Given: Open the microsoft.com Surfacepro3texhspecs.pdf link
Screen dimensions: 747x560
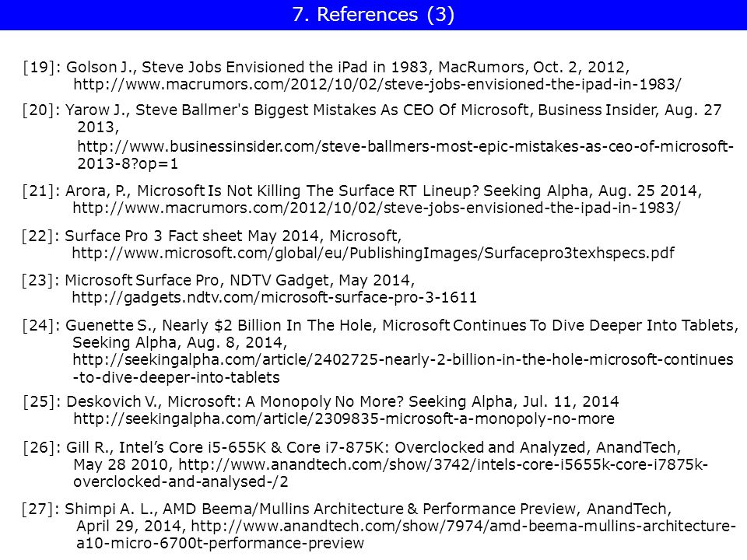Looking at the screenshot, I should click(x=373, y=253).
